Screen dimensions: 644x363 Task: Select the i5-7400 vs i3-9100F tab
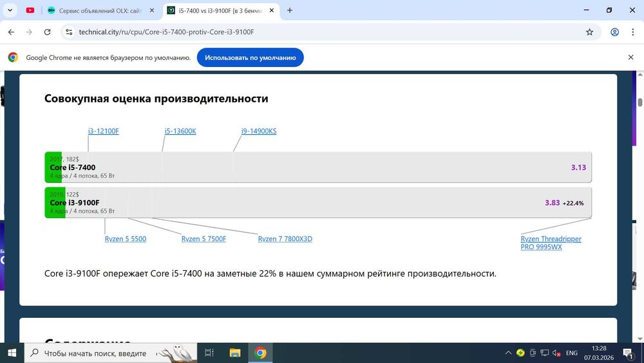point(216,11)
